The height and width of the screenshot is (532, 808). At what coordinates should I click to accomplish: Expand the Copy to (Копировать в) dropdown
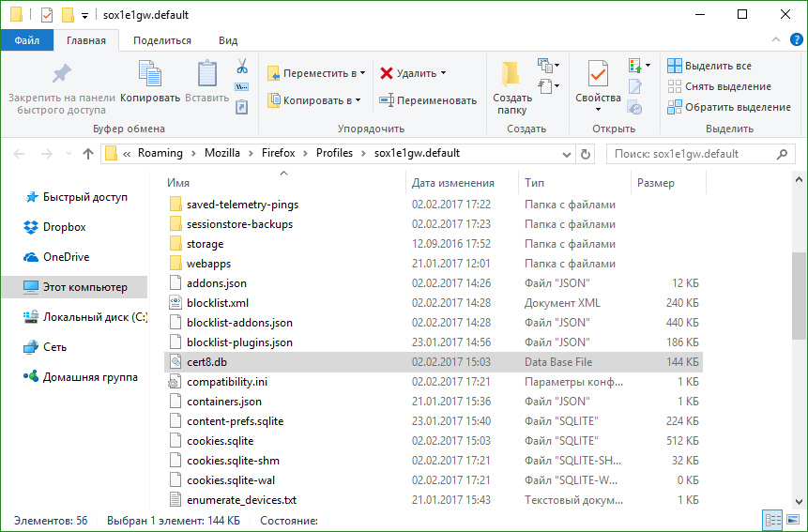tap(314, 100)
